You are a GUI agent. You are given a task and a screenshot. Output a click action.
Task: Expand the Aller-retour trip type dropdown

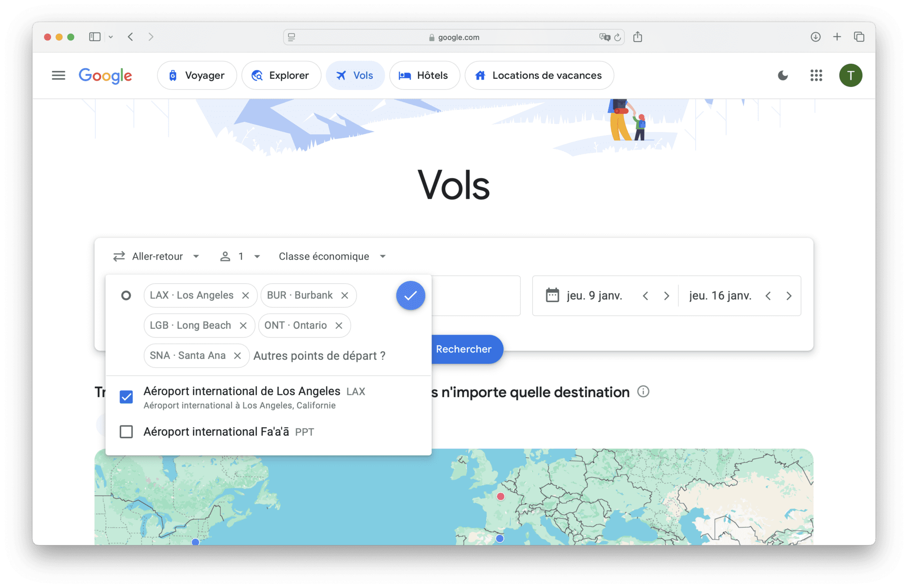(156, 257)
